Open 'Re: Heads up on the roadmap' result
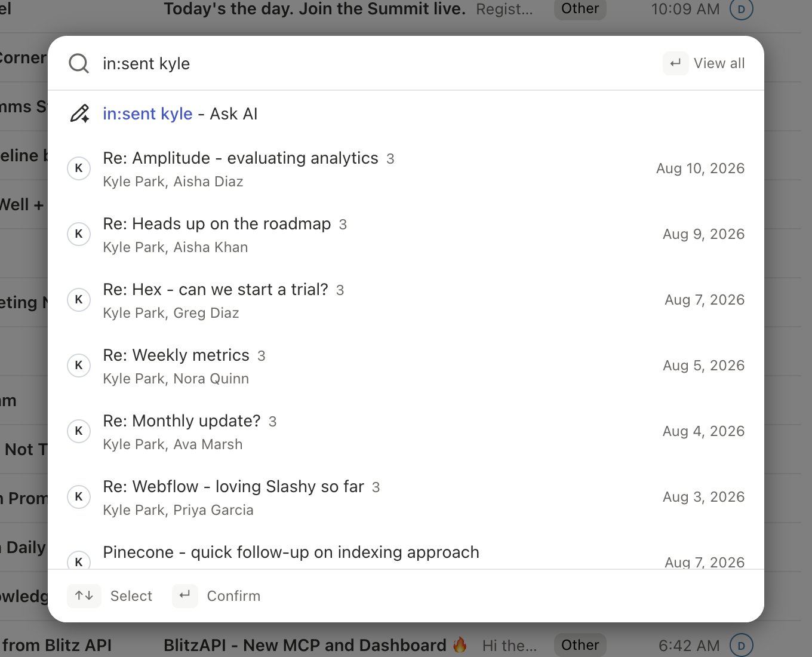812x657 pixels. tap(406, 234)
